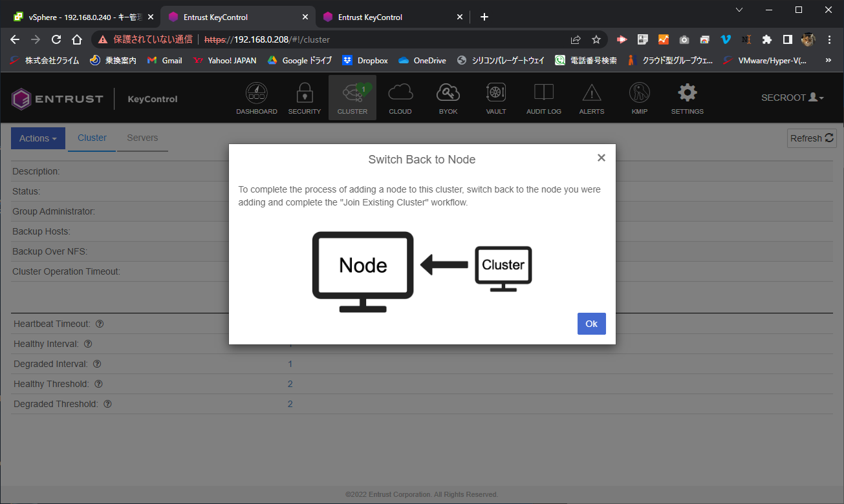Click the Degraded Interval value 1
The image size is (844, 504).
(x=290, y=364)
